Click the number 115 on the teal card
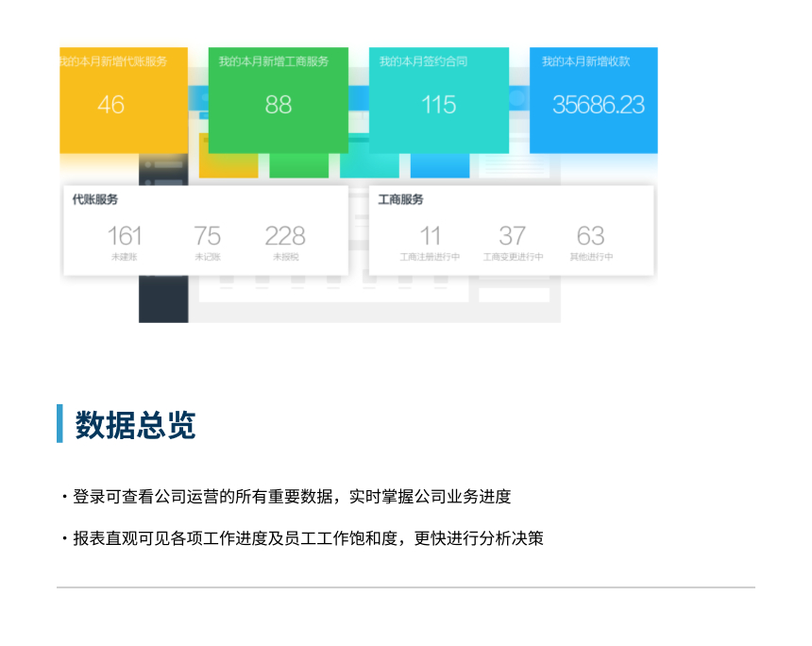Image resolution: width=812 pixels, height=646 pixels. pos(438,105)
